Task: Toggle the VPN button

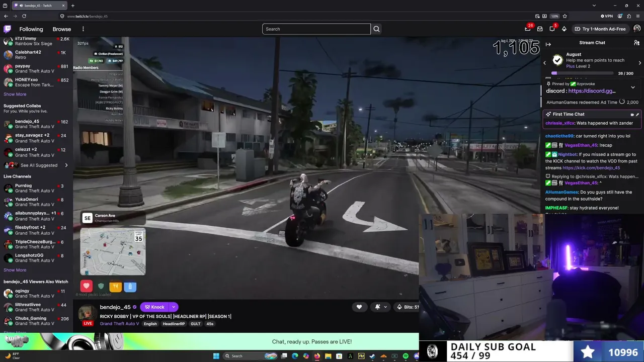Action: click(607, 16)
